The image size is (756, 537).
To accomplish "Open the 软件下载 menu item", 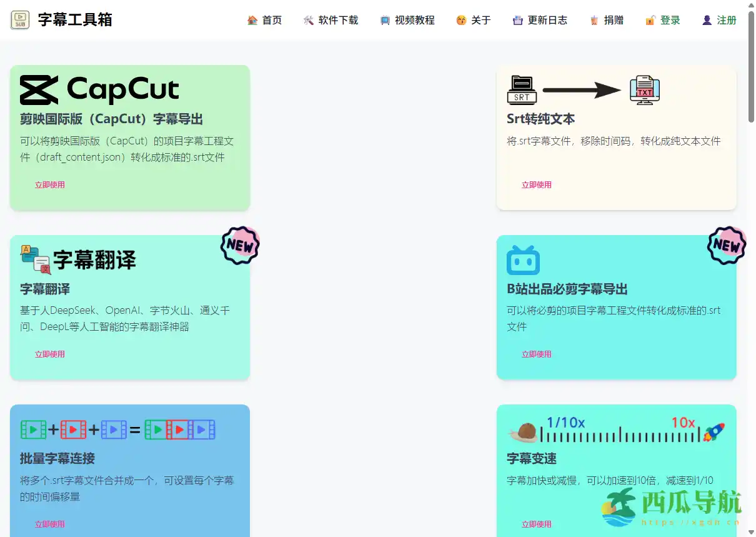I will coord(331,19).
